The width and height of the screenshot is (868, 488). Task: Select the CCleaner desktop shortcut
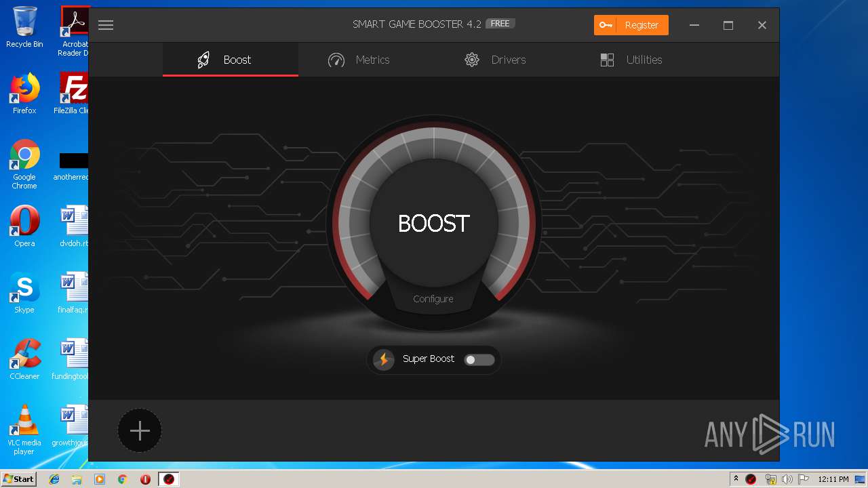tap(24, 359)
